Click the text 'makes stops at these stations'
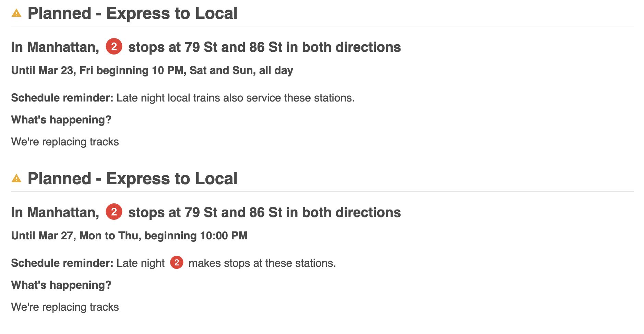644x334 pixels. click(x=262, y=263)
